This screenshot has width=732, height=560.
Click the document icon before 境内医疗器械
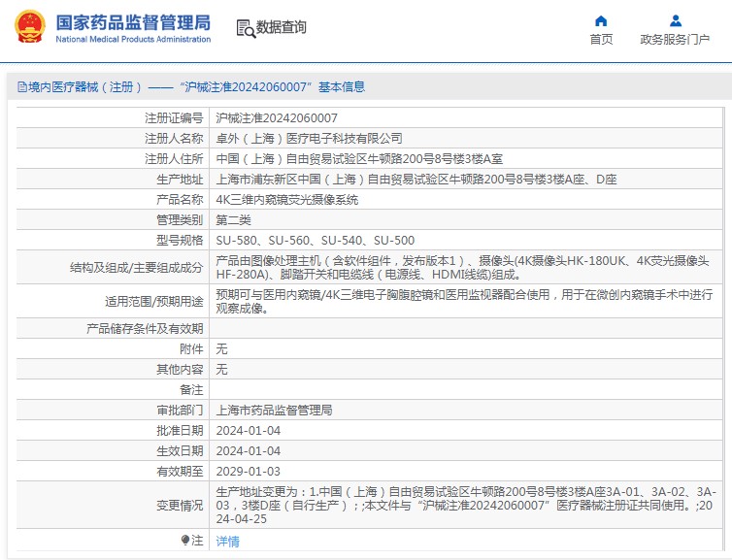pos(22,86)
